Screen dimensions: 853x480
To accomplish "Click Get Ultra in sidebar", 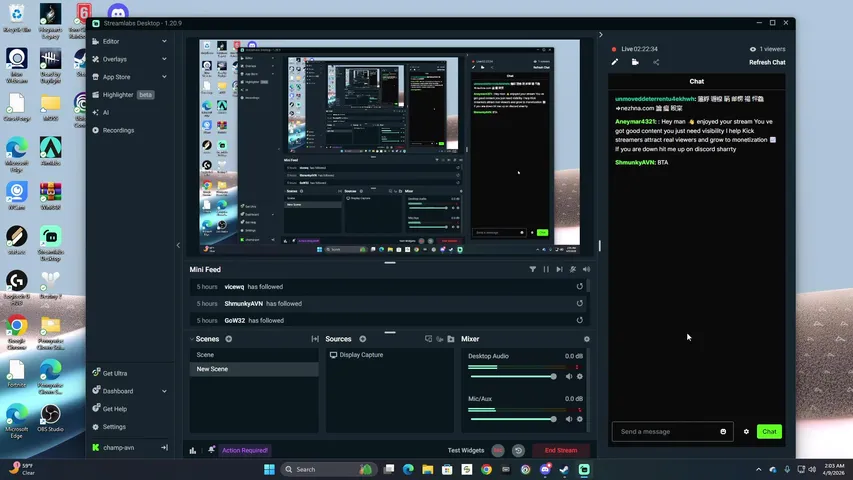I will point(114,373).
